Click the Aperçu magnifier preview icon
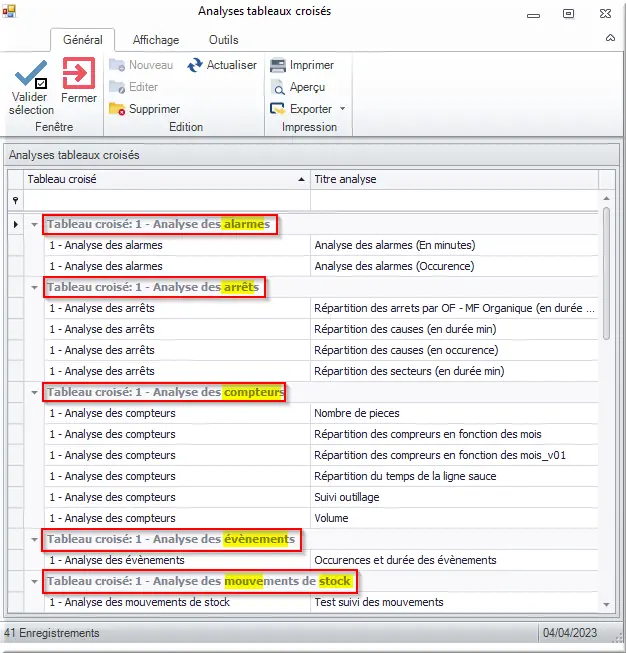The image size is (626, 653). point(278,87)
